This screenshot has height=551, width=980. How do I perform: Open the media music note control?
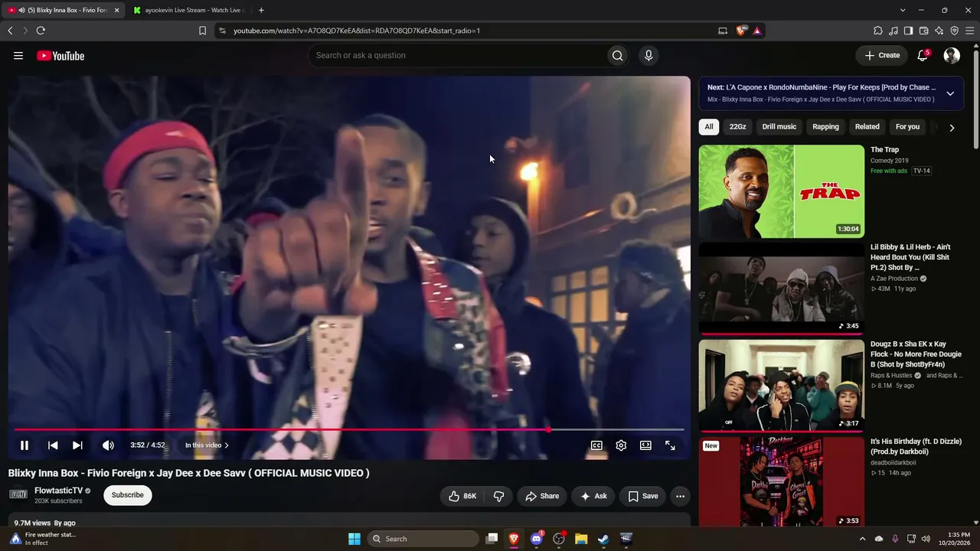(x=893, y=31)
